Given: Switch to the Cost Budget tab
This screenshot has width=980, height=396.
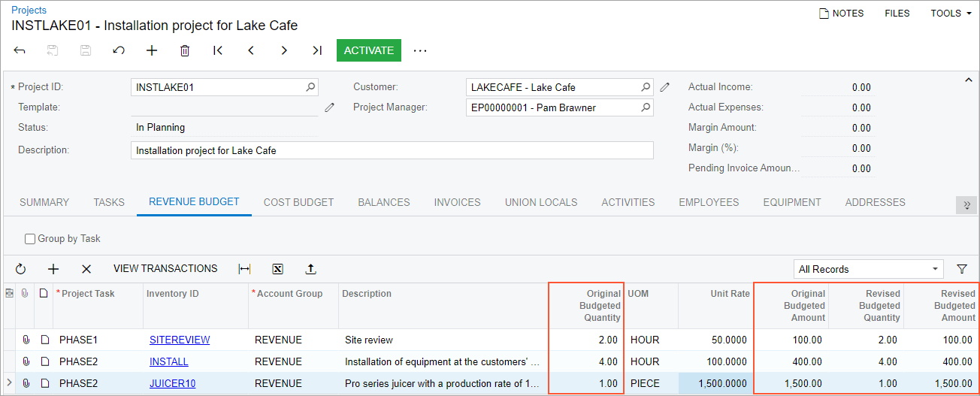Looking at the screenshot, I should point(298,202).
